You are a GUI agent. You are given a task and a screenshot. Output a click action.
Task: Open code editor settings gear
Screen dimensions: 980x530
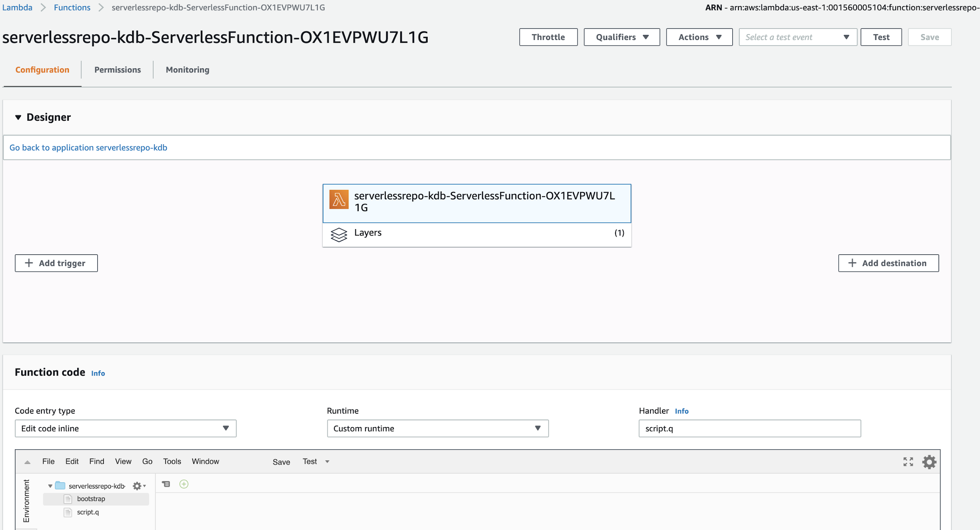tap(929, 462)
